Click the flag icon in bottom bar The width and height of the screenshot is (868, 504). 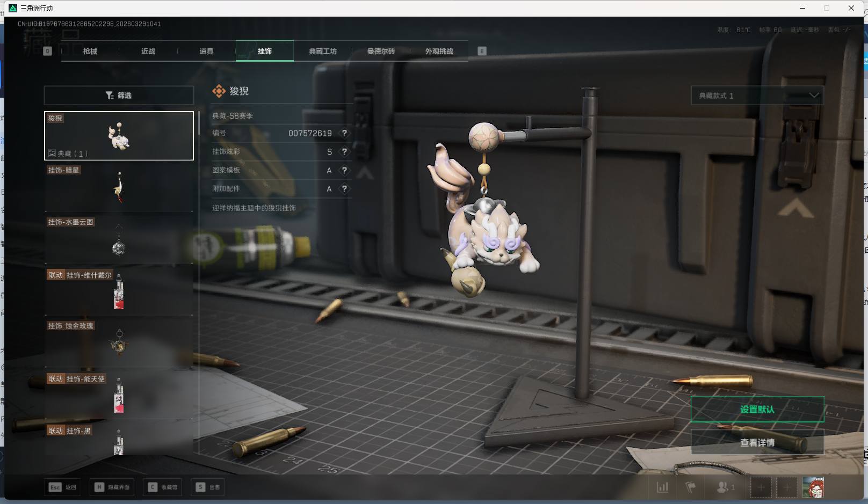point(691,487)
